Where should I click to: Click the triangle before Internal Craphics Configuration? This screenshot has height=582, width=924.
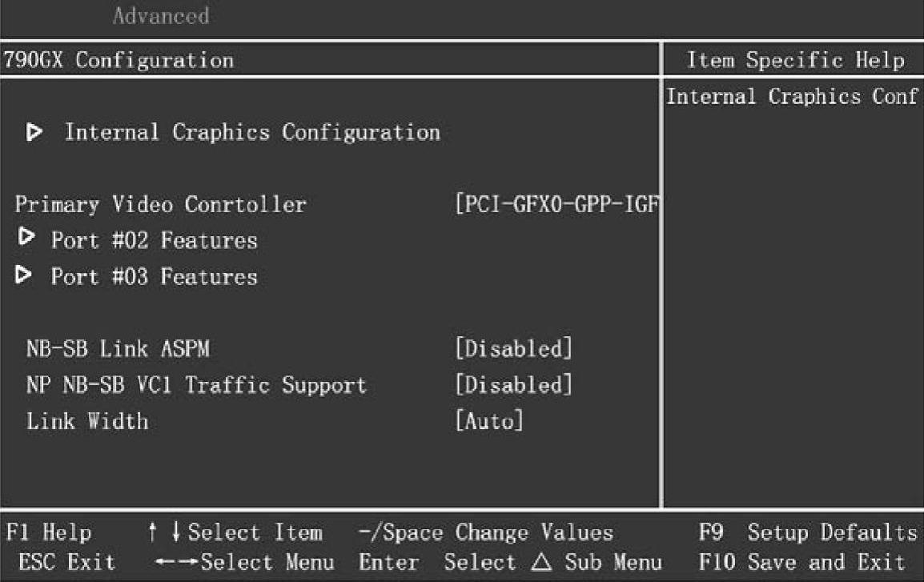click(x=34, y=132)
